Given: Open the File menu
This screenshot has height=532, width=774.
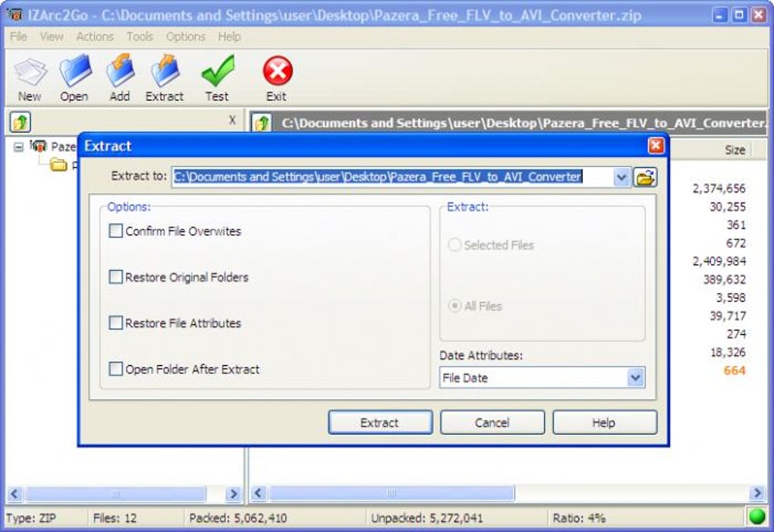Looking at the screenshot, I should 18,36.
